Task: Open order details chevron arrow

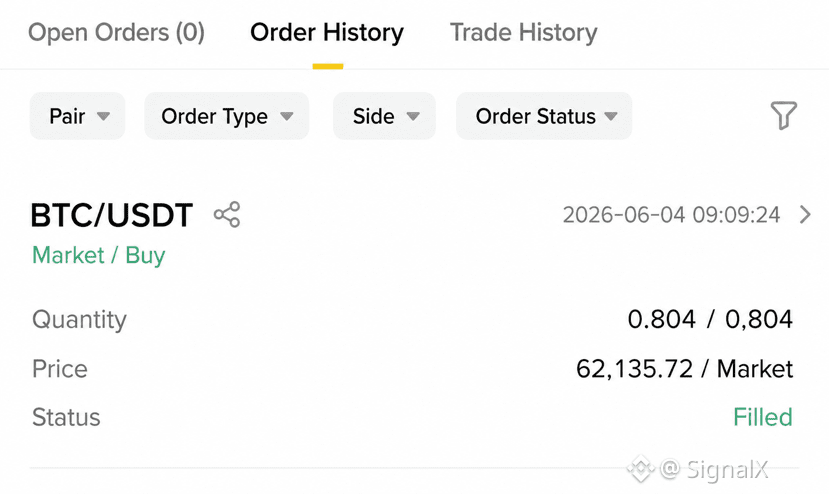Action: coord(805,215)
